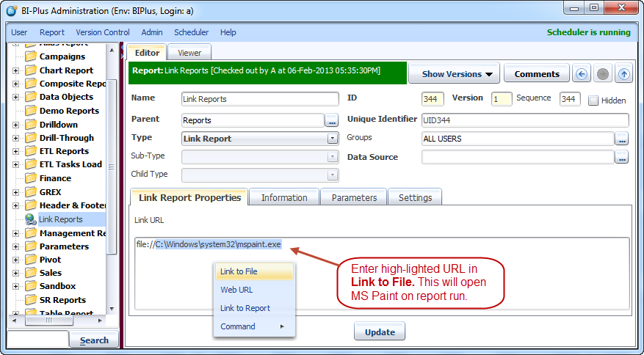The height and width of the screenshot is (355, 644).
Task: Click the Chart Report folder icon
Action: 30,70
